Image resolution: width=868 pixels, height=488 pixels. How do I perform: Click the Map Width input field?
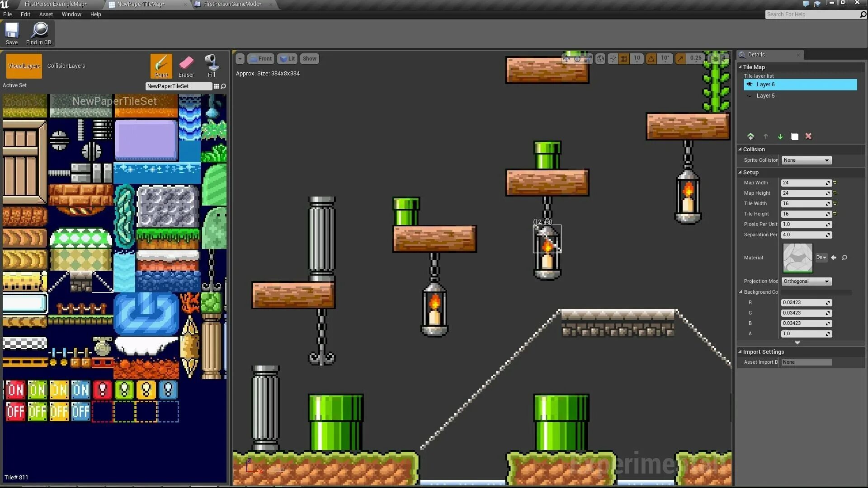pos(802,183)
